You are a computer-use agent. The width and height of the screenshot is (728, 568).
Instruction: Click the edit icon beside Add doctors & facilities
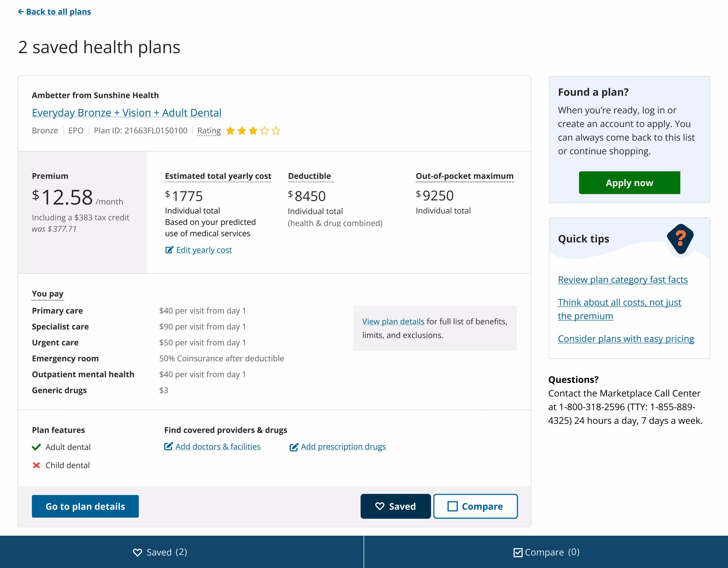click(x=169, y=446)
